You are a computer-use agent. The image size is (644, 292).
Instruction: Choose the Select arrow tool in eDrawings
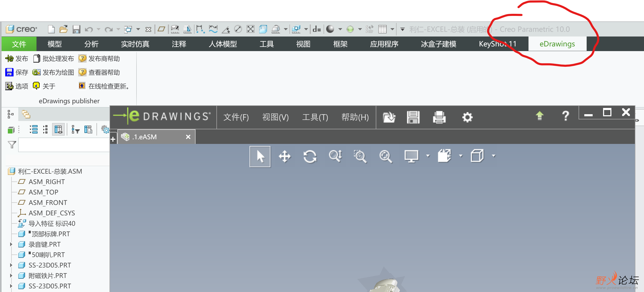(260, 156)
